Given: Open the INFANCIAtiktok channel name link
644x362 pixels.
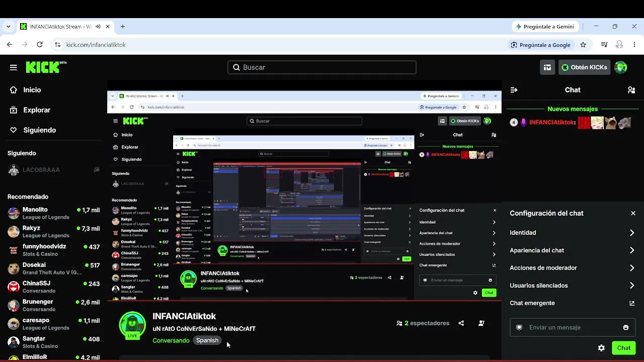Looking at the screenshot, I should point(184,316).
